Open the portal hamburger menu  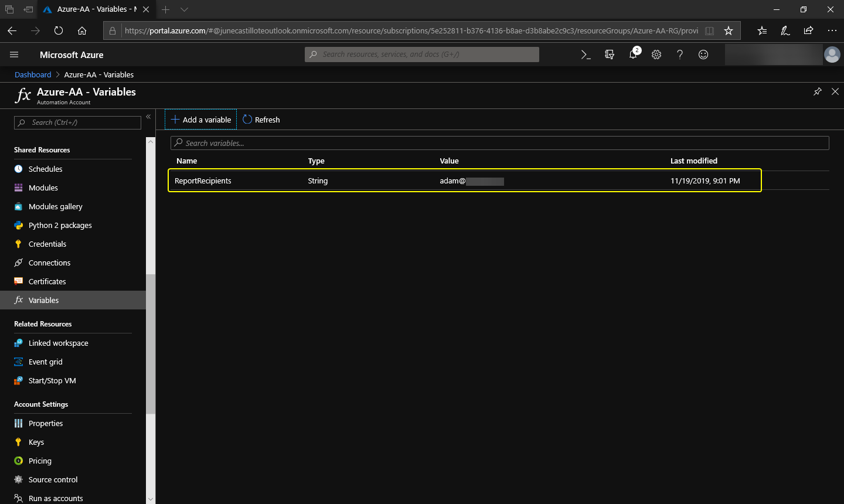coord(14,55)
